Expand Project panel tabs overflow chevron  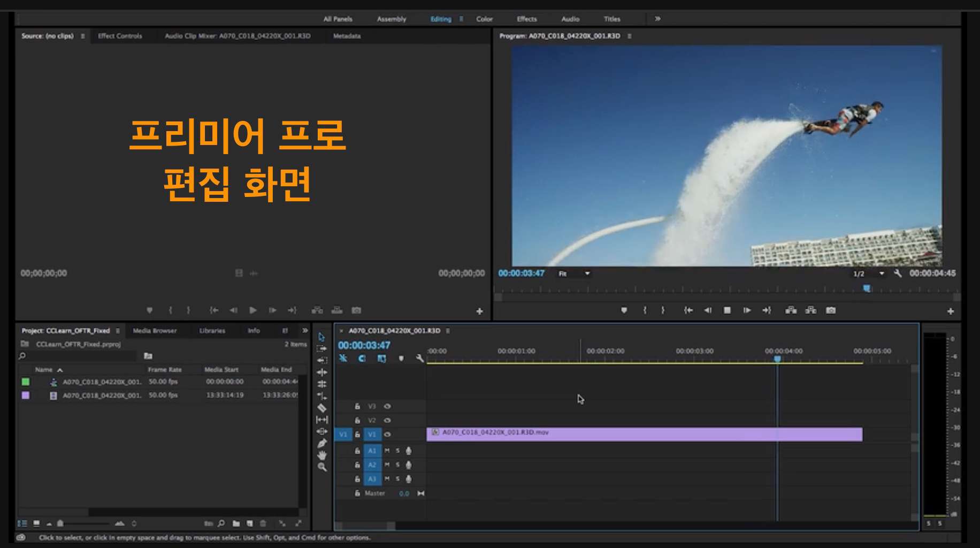[x=304, y=331]
